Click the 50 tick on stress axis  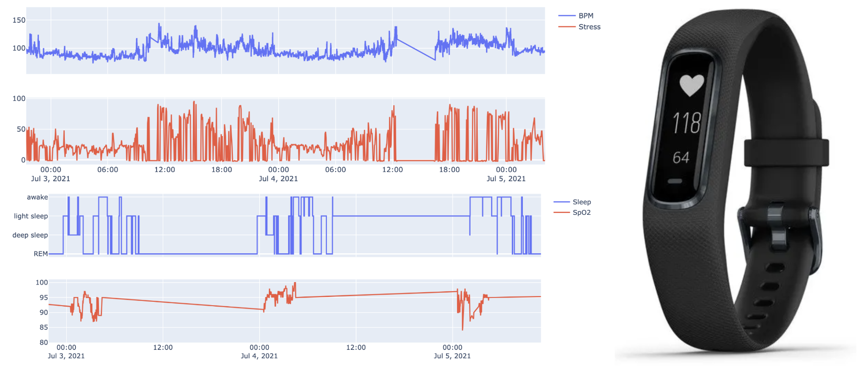[x=21, y=129]
